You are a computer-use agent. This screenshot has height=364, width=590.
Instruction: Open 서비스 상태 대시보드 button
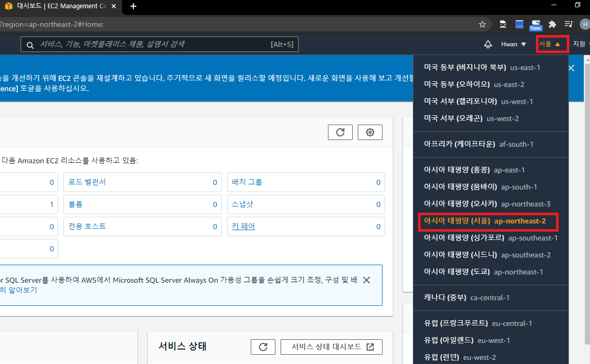click(x=332, y=346)
